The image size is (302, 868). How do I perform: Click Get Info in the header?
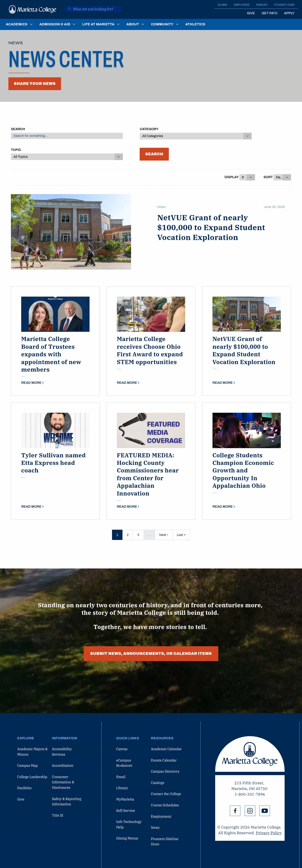pos(269,13)
